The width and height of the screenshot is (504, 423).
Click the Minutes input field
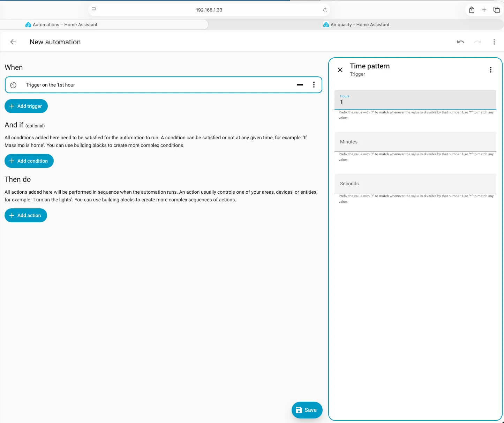(415, 141)
